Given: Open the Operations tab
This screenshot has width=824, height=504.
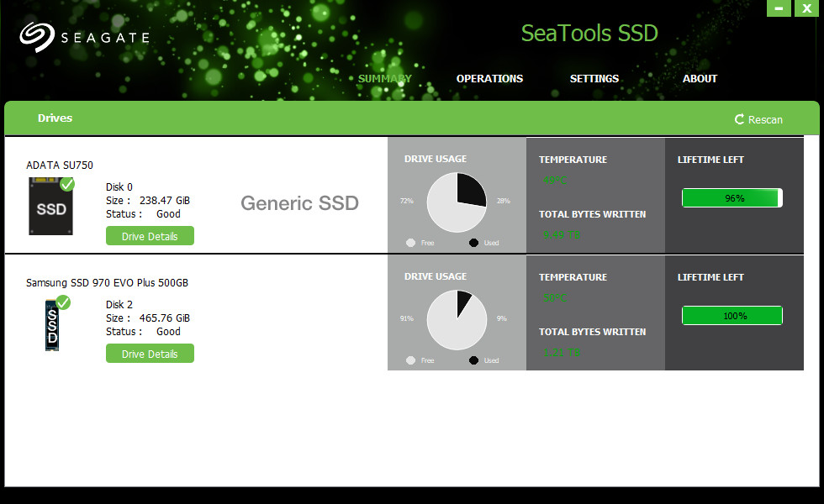Looking at the screenshot, I should click(489, 79).
